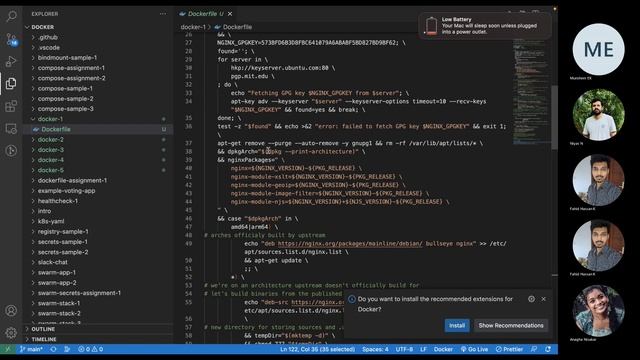Viewport: 640px width, 360px height.
Task: Click the ME participant avatar
Action: coord(598,49)
